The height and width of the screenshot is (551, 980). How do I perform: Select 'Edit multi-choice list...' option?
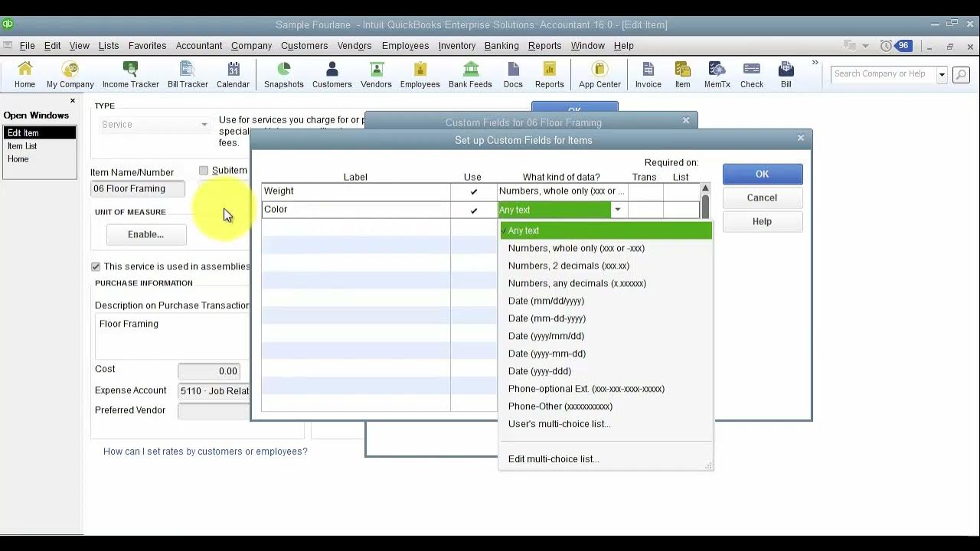pyautogui.click(x=606, y=459)
